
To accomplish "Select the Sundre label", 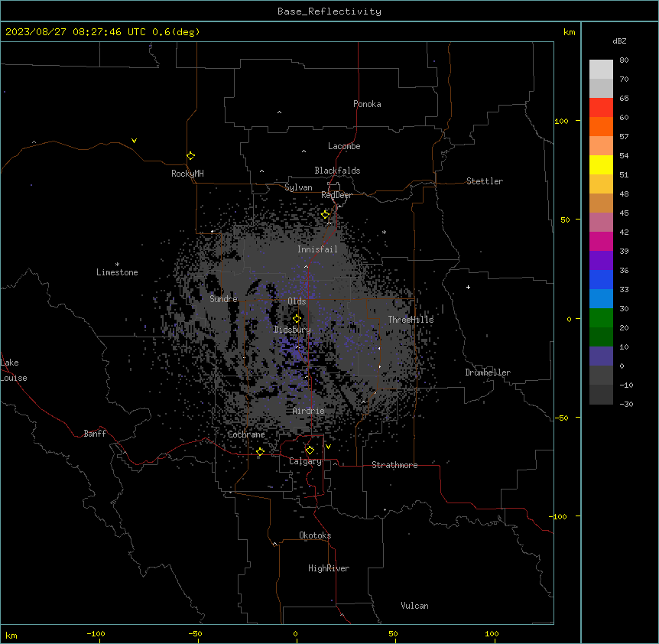I will (223, 299).
